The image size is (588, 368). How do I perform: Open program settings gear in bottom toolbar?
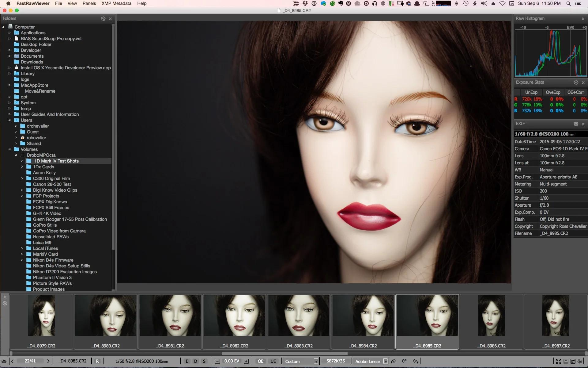click(580, 361)
